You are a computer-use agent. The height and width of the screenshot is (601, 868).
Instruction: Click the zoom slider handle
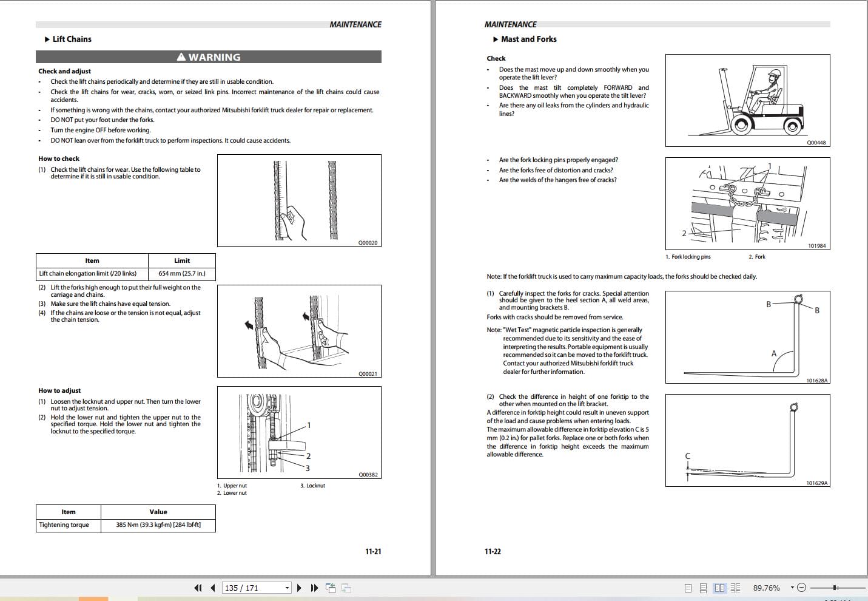[836, 588]
